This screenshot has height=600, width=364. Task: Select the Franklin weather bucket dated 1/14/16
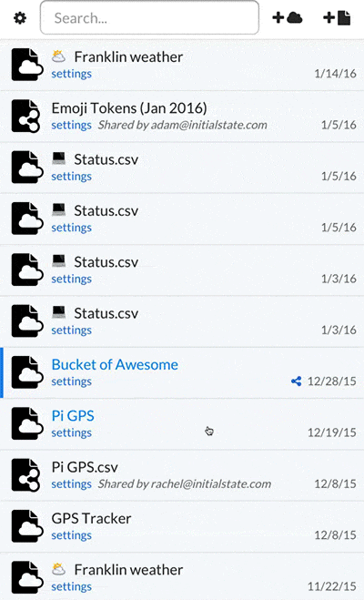pos(182,65)
